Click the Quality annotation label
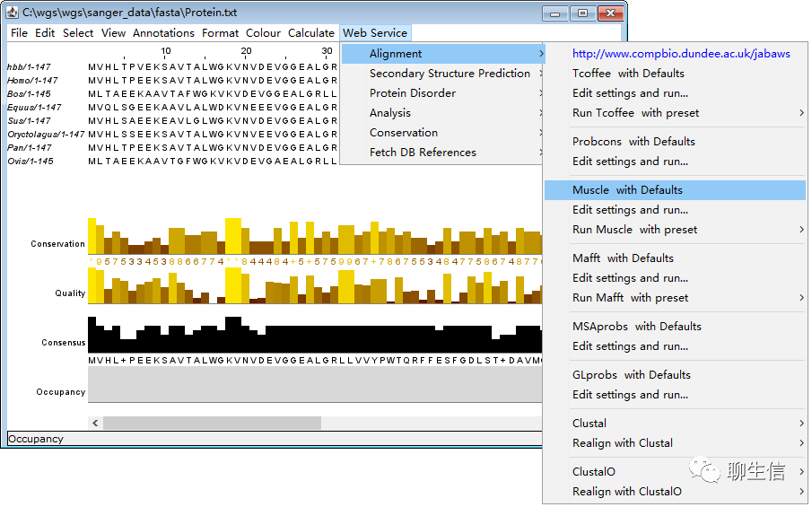Screen dimensions: 812x507 click(x=70, y=293)
